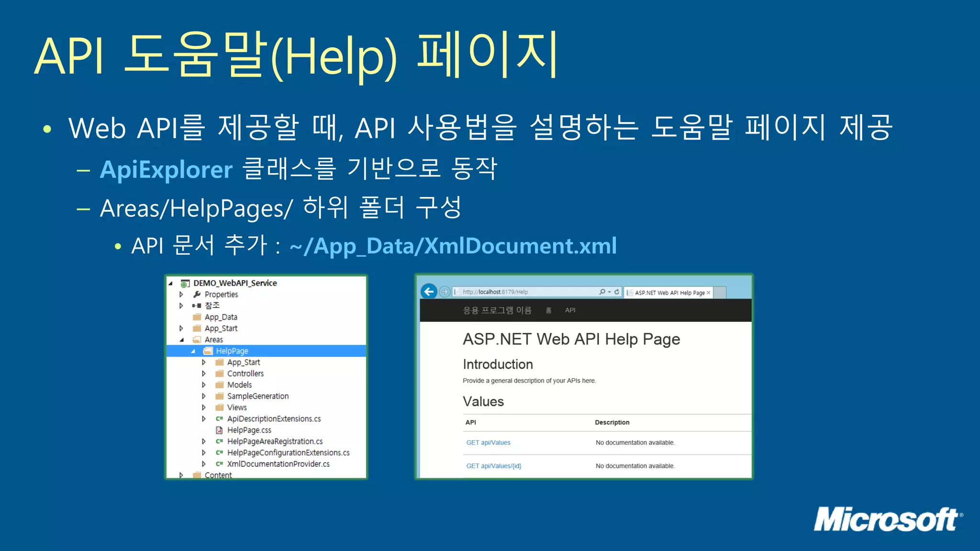The image size is (980, 551).
Task: Click the HelpPage folder icon
Action: point(208,351)
